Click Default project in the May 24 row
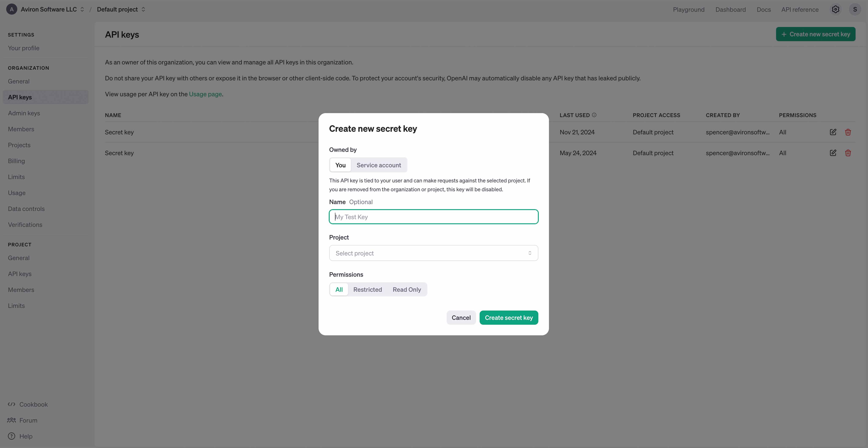 pyautogui.click(x=653, y=153)
